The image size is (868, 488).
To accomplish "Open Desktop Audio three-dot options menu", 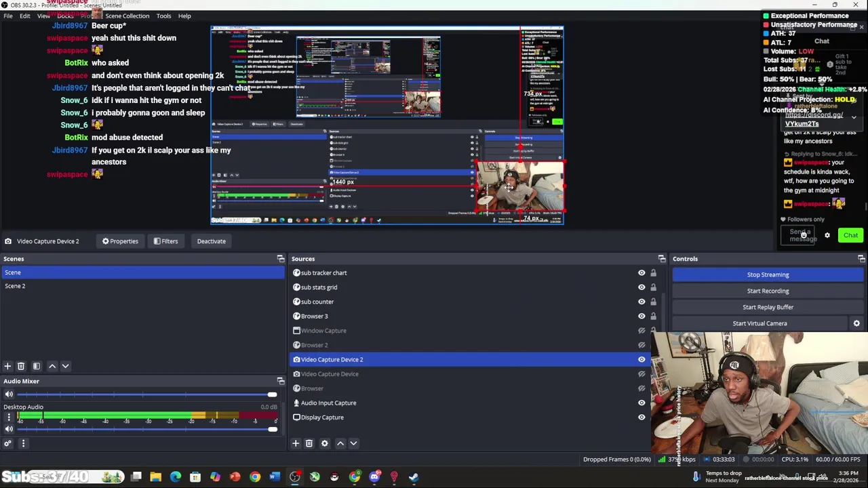I will pos(9,417).
